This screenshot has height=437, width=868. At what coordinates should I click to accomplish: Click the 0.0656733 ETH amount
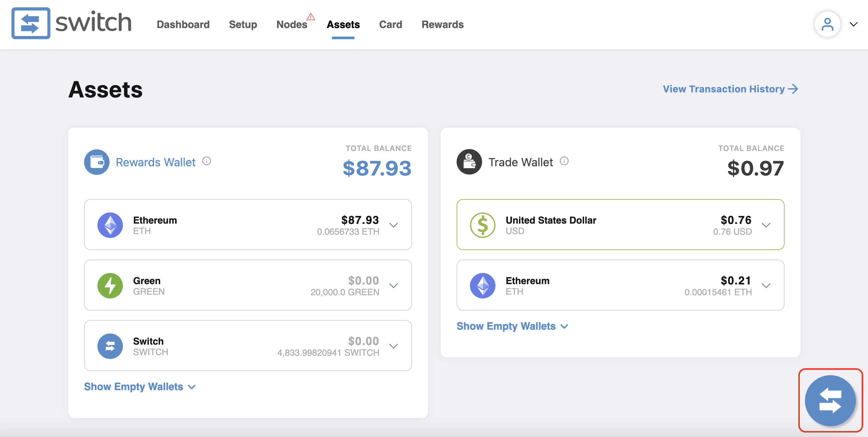[x=348, y=232]
